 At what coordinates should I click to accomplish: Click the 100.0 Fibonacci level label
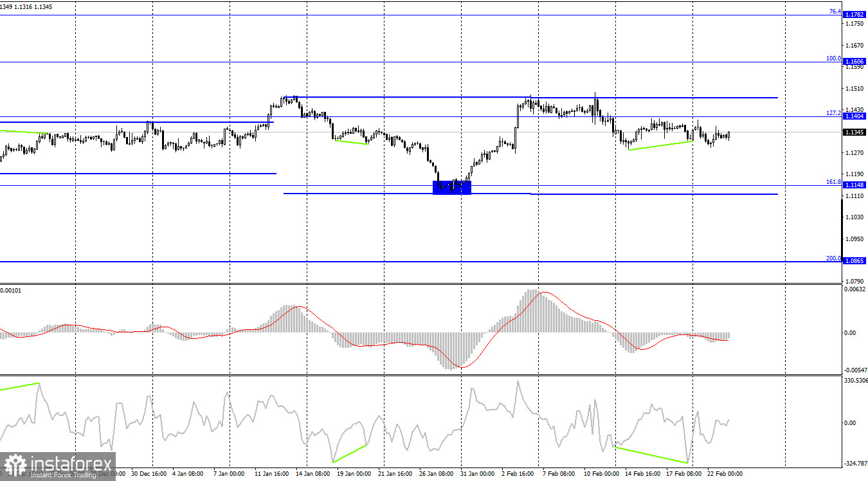pyautogui.click(x=833, y=59)
